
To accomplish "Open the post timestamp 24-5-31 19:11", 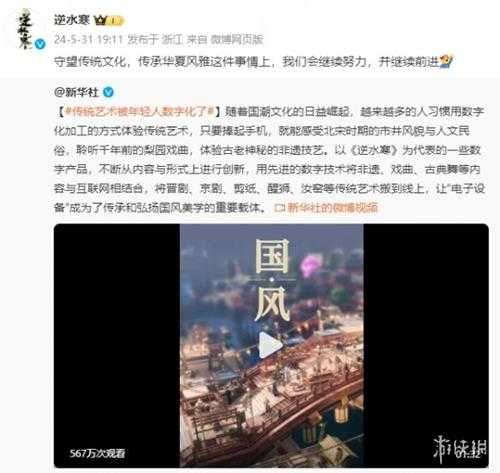I will tap(88, 40).
